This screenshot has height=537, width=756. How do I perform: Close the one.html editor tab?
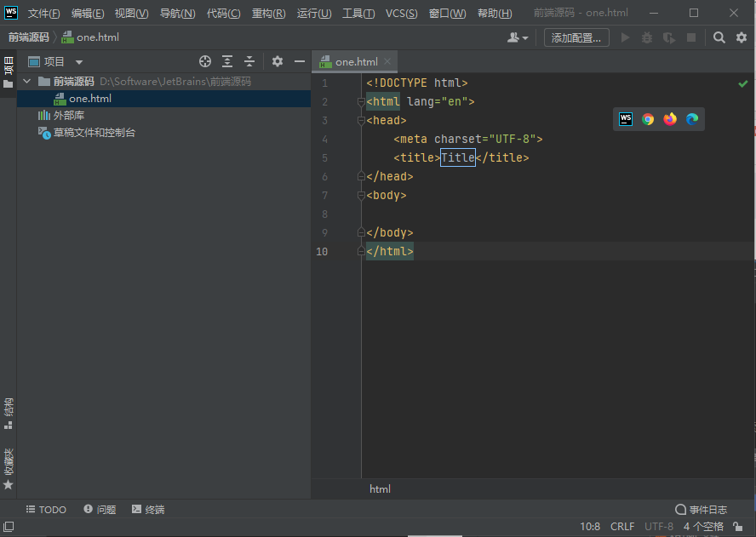(x=388, y=61)
